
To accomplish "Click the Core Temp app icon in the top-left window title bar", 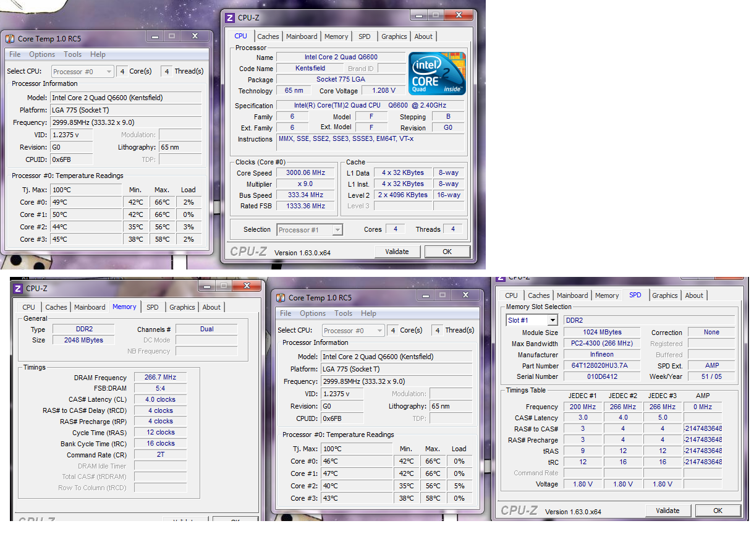I will pos(10,38).
